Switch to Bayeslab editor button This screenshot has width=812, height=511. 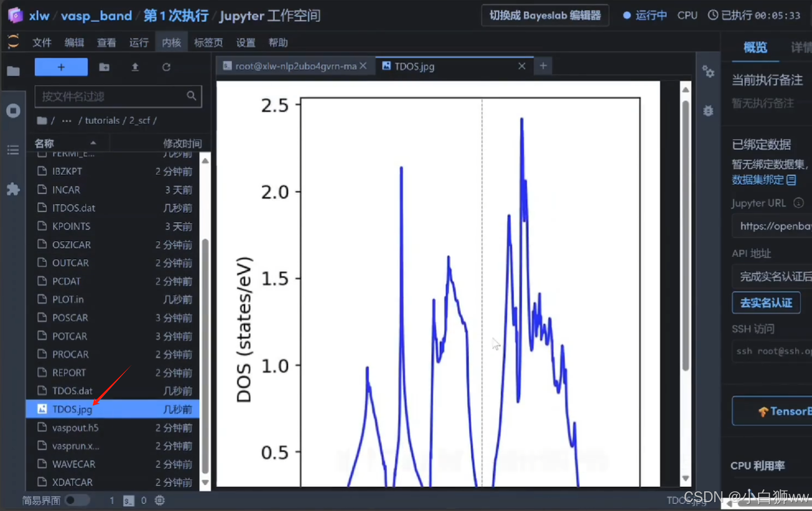545,15
